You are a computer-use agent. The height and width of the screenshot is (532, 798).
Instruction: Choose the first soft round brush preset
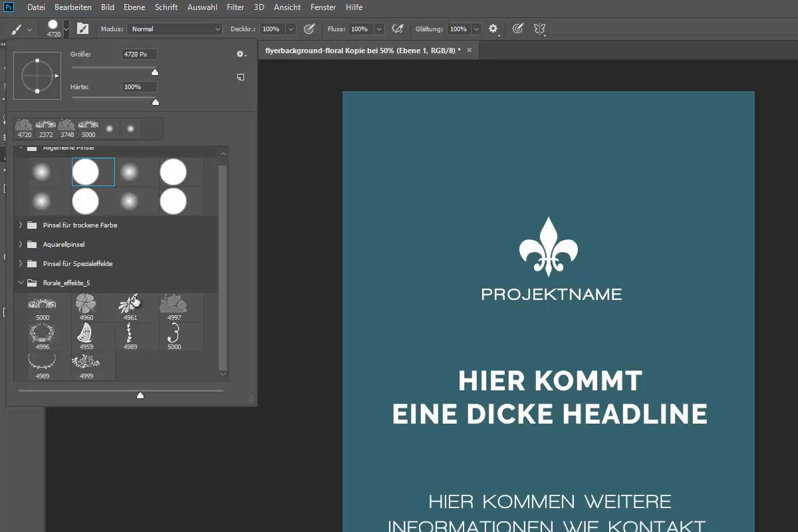click(42, 172)
